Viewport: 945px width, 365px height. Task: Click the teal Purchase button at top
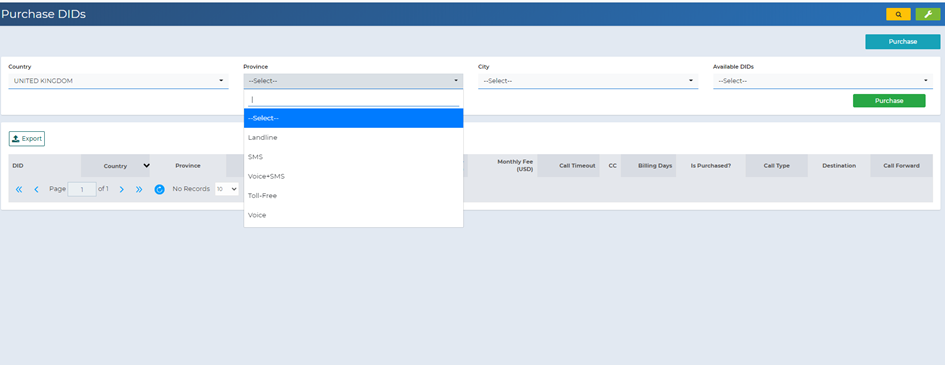coord(902,42)
